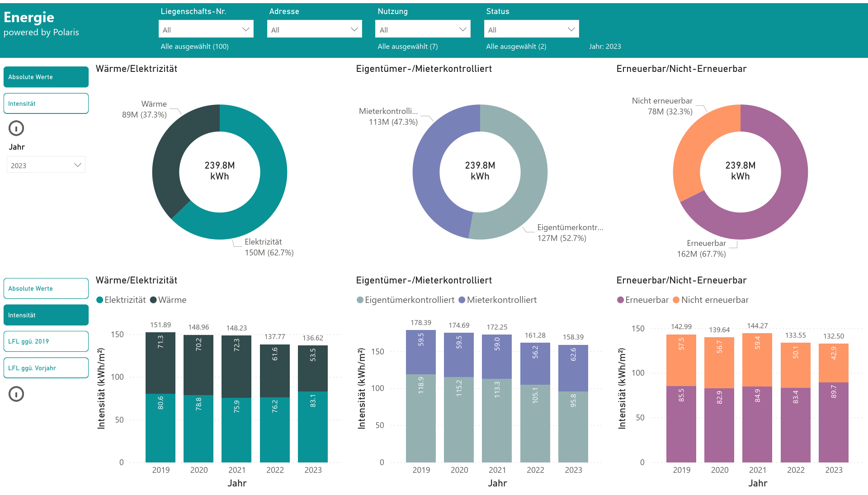Open the Liegenschafts-Nr. dropdown
This screenshot has height=495, width=868.
(206, 29)
